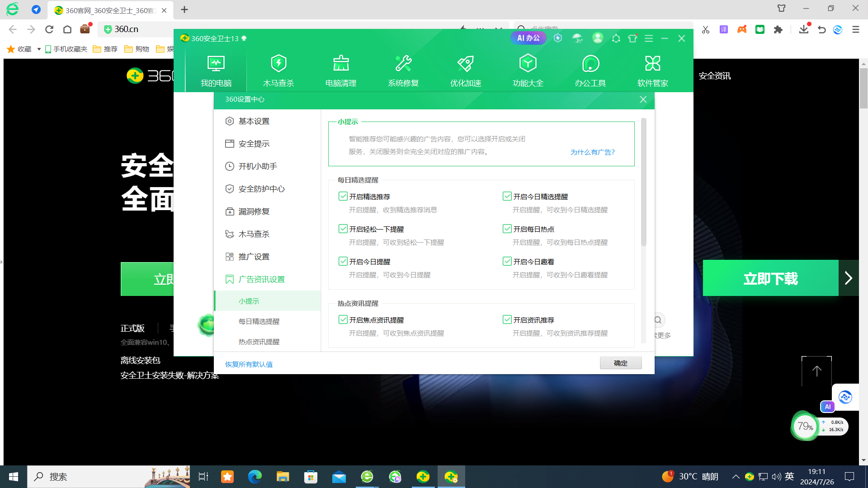Open the skin shirt icon in 360 title bar
This screenshot has width=868, height=488.
[x=632, y=38]
